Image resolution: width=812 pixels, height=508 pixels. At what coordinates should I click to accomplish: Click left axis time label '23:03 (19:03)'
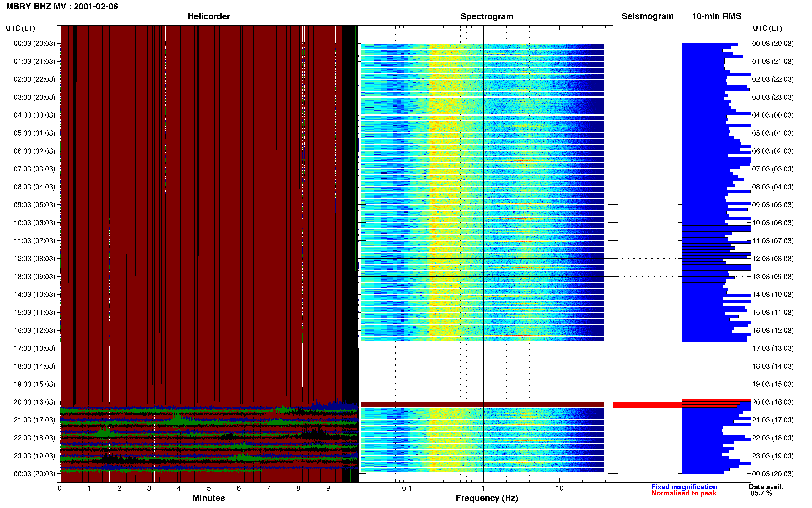click(34, 456)
